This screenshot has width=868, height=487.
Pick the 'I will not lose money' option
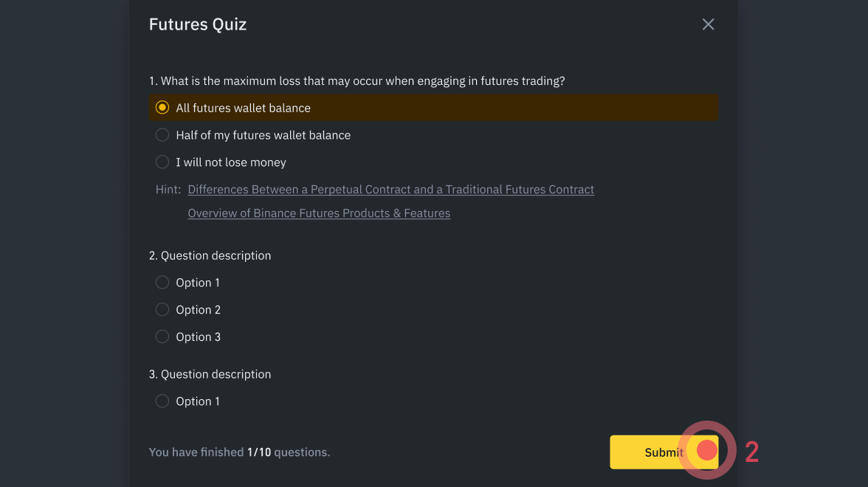click(162, 162)
